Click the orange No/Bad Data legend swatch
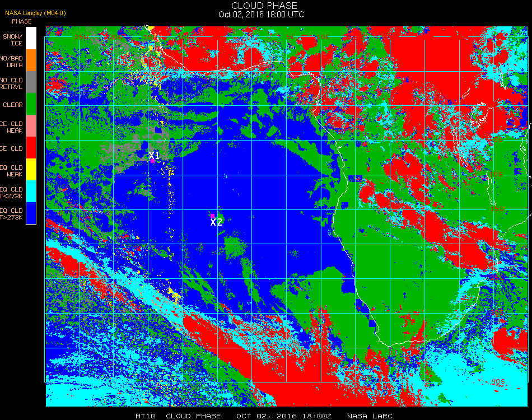Screen dimensions: 532x420 31,60
